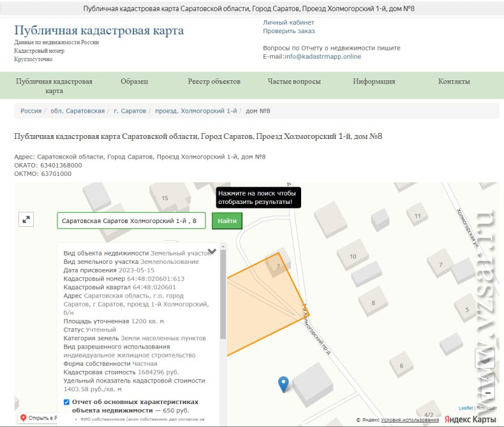Navigate to 'обл. Саратовская' breadcrumb

pyautogui.click(x=77, y=111)
